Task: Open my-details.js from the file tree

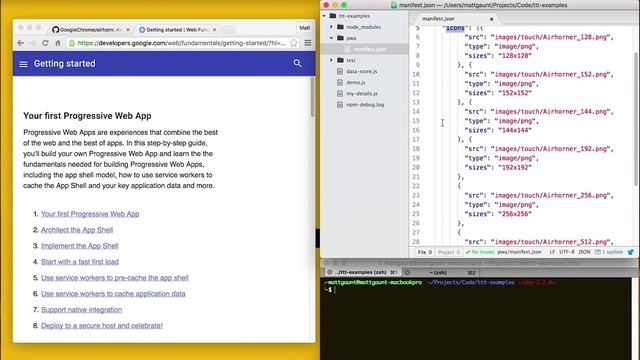Action: pyautogui.click(x=362, y=93)
